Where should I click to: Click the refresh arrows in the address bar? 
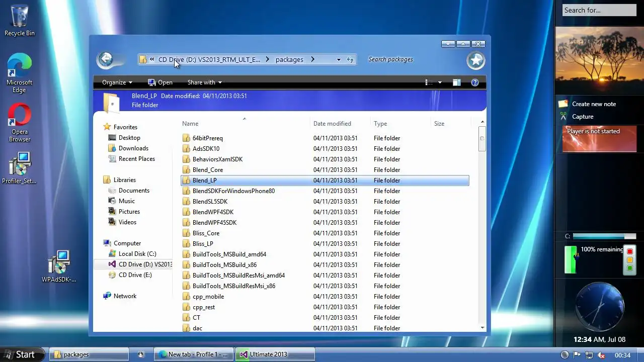[x=350, y=59]
